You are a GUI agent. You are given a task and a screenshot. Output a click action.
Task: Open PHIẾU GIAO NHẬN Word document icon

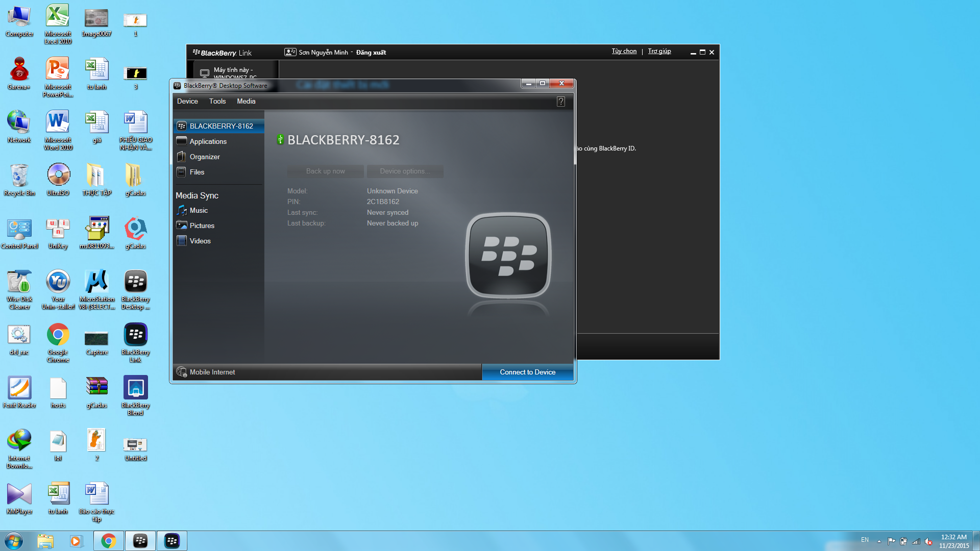[x=135, y=130]
